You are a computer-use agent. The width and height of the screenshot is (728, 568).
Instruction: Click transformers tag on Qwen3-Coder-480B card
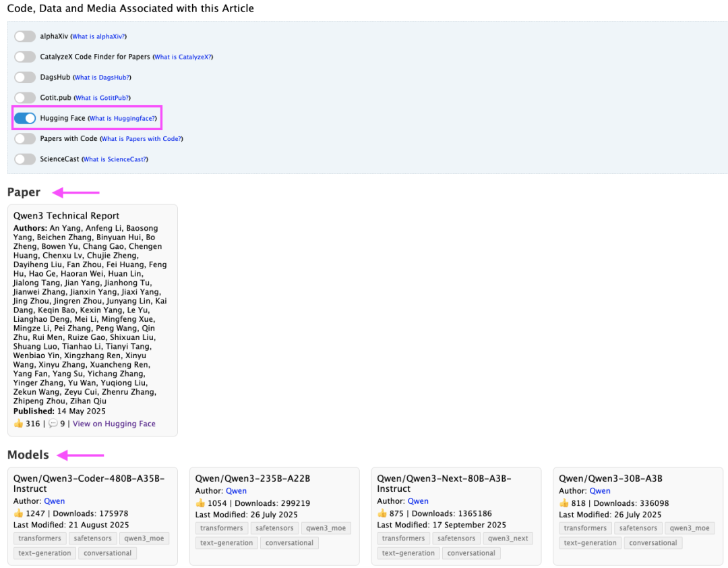40,538
